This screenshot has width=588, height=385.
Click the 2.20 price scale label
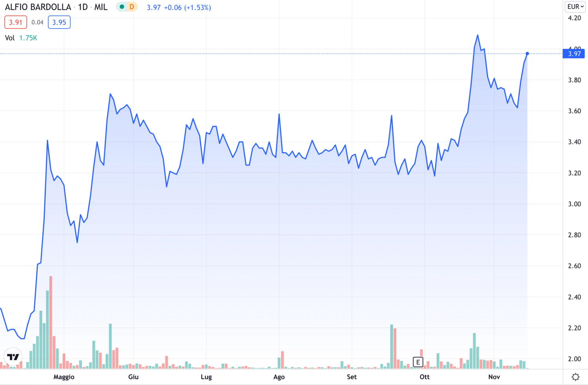(575, 328)
